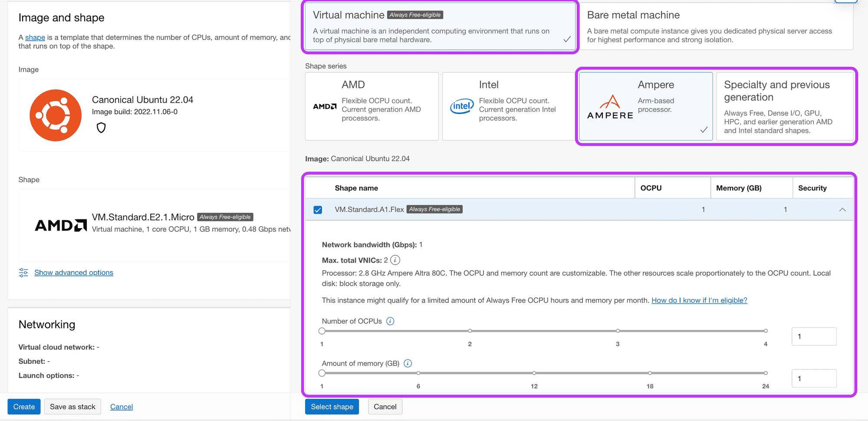Click 'Virtual cloud network' label
Viewport: 868px width, 421px height.
[x=56, y=347]
